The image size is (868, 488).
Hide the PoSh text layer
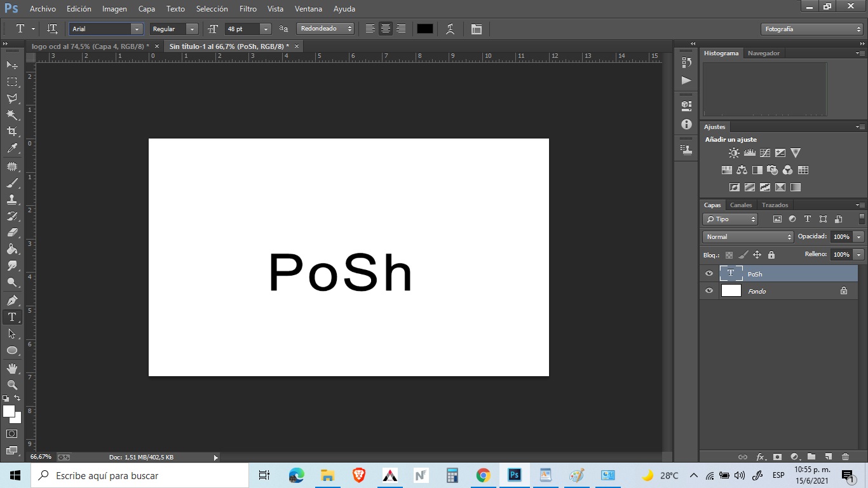pos(709,273)
